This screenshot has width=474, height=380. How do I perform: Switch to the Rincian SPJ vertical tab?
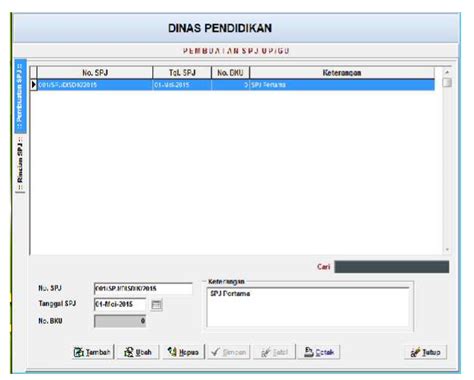[x=20, y=164]
